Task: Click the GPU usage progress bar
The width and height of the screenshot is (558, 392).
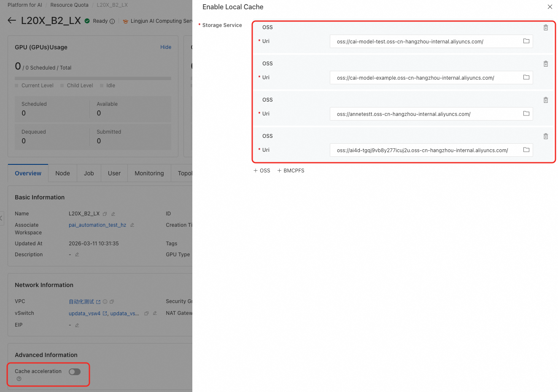Action: (x=93, y=78)
